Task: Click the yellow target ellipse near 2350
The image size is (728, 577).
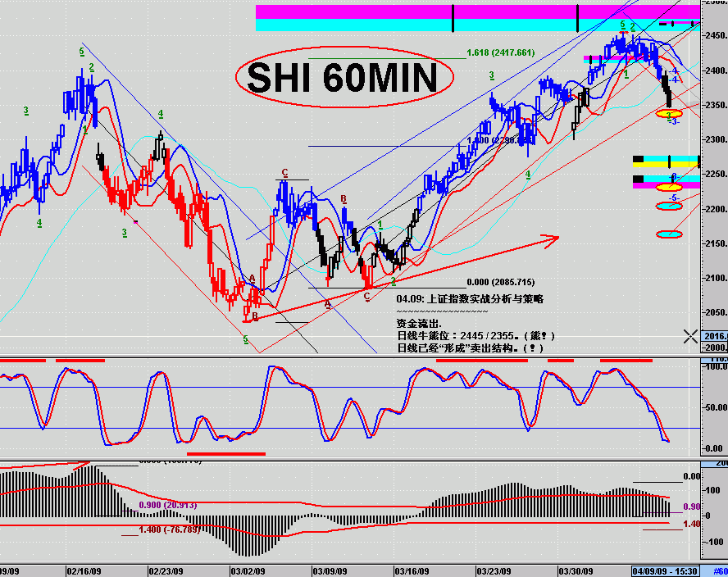Action: click(x=669, y=113)
